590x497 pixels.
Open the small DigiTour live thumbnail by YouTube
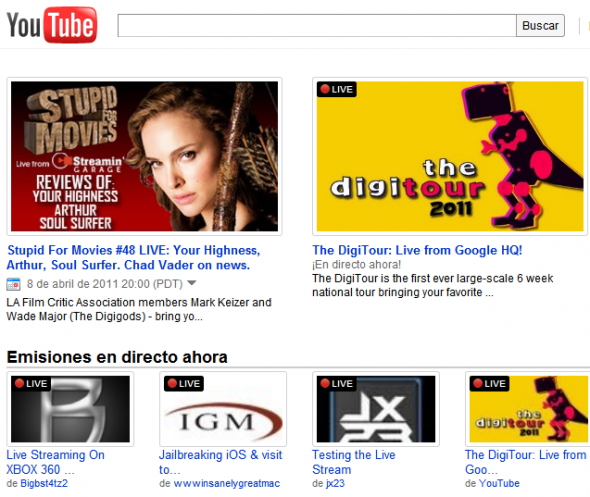point(528,409)
